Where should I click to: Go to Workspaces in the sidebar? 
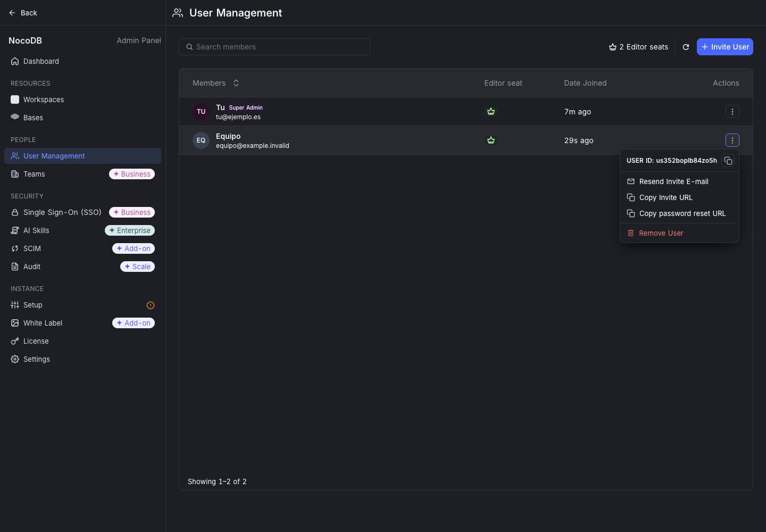coord(82,99)
